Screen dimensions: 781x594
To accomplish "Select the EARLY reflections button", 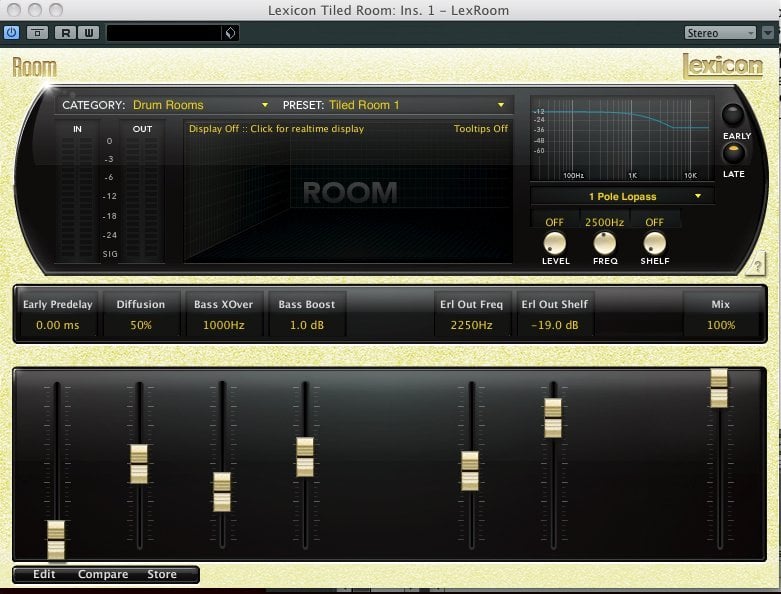I will tap(733, 115).
